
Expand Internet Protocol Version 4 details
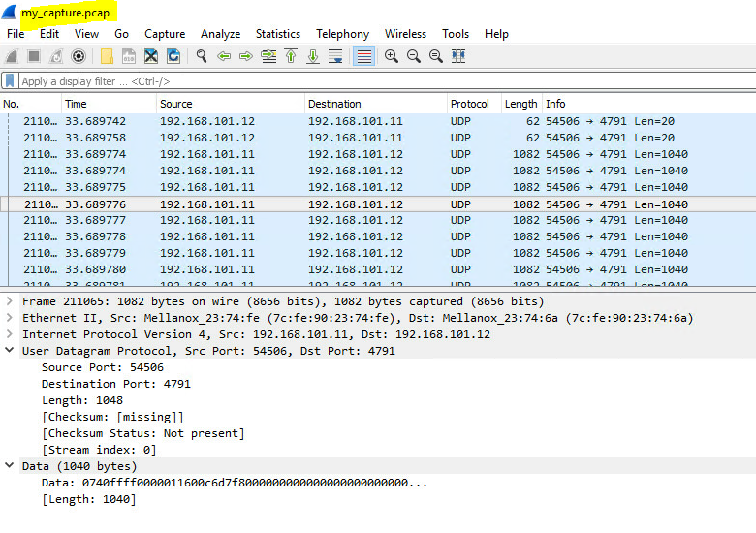10,334
